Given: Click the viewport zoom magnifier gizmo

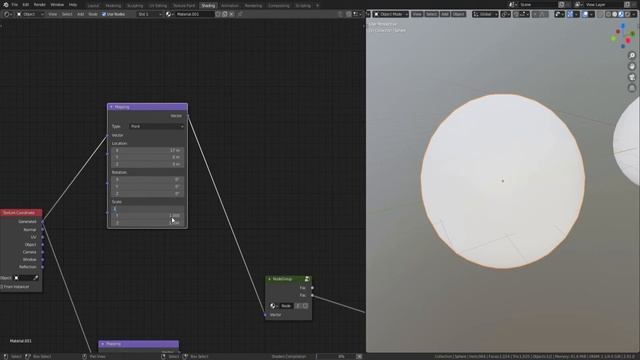Looking at the screenshot, I should click(632, 56).
